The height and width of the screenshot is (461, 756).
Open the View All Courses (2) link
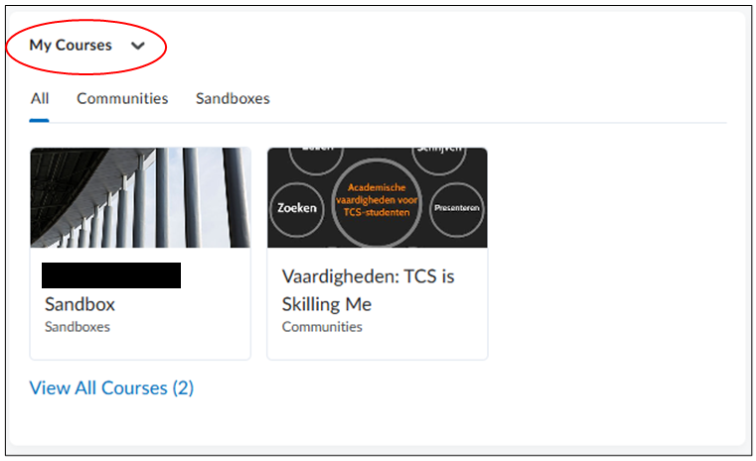pyautogui.click(x=111, y=388)
